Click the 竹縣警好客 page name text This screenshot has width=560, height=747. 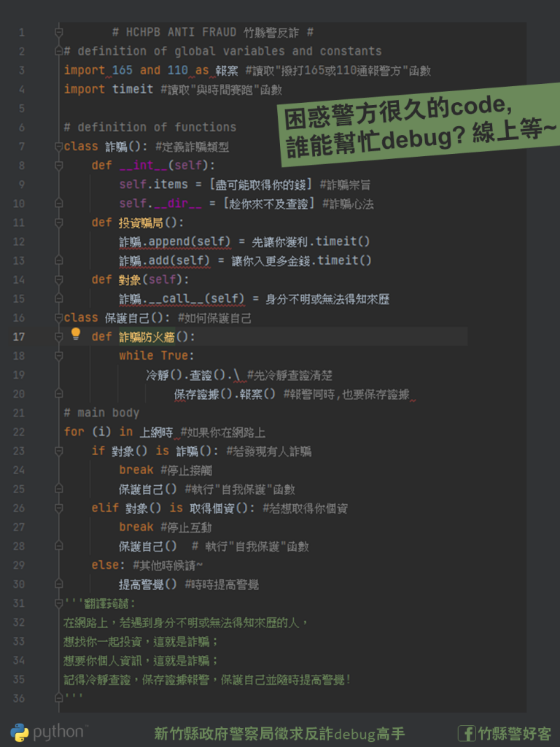tap(515, 733)
